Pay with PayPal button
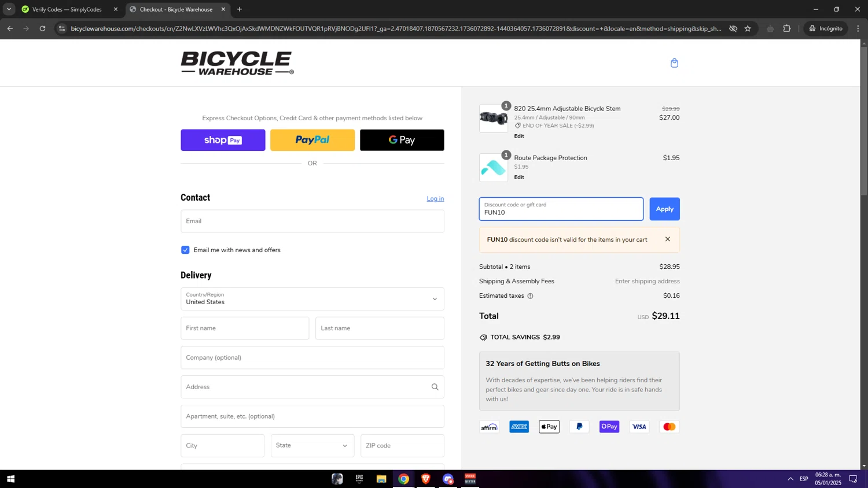Viewport: 868px width, 488px height. coord(312,140)
